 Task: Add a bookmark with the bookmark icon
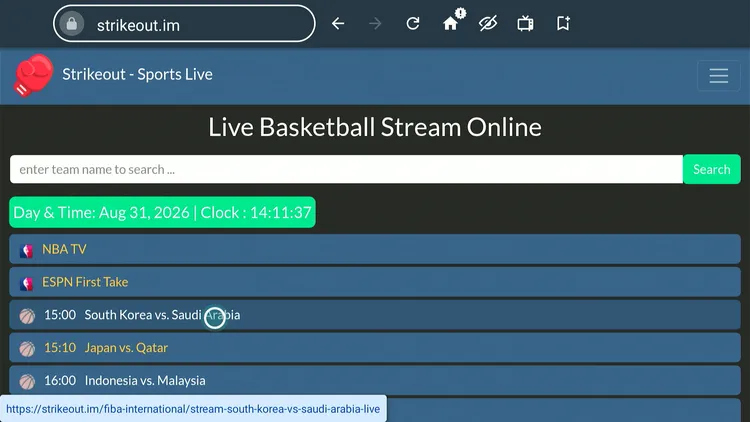coord(563,23)
